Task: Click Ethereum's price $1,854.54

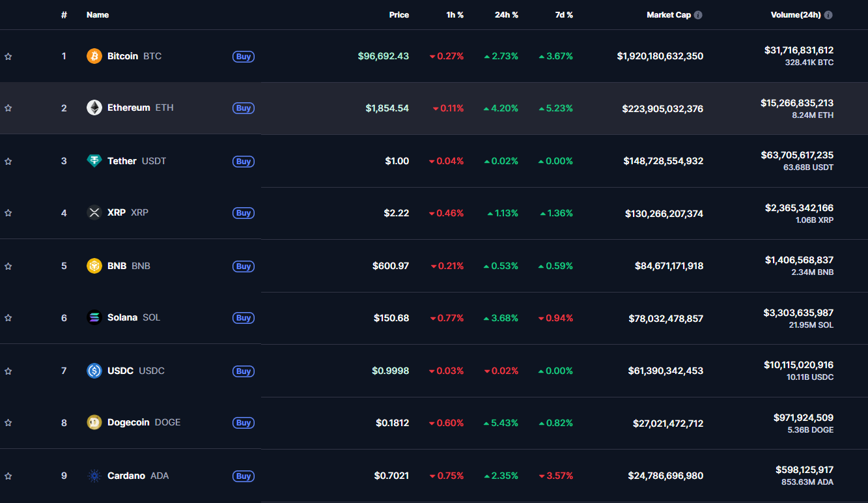Action: (387, 108)
